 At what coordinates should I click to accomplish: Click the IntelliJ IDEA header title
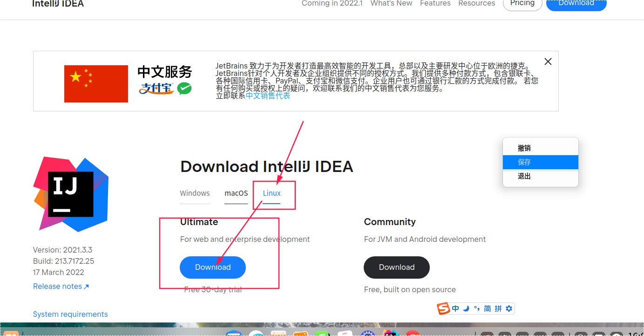[x=58, y=4]
